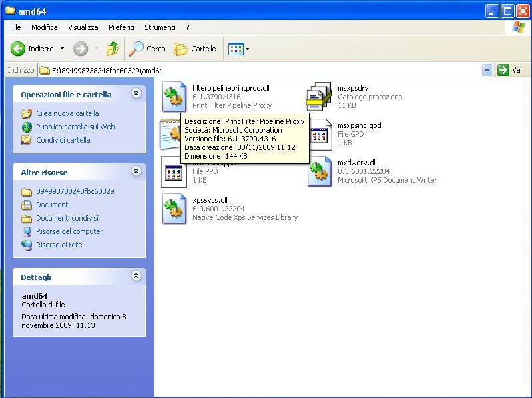
Task: Click the Windows flag logo in menu bar
Action: pyautogui.click(x=519, y=27)
